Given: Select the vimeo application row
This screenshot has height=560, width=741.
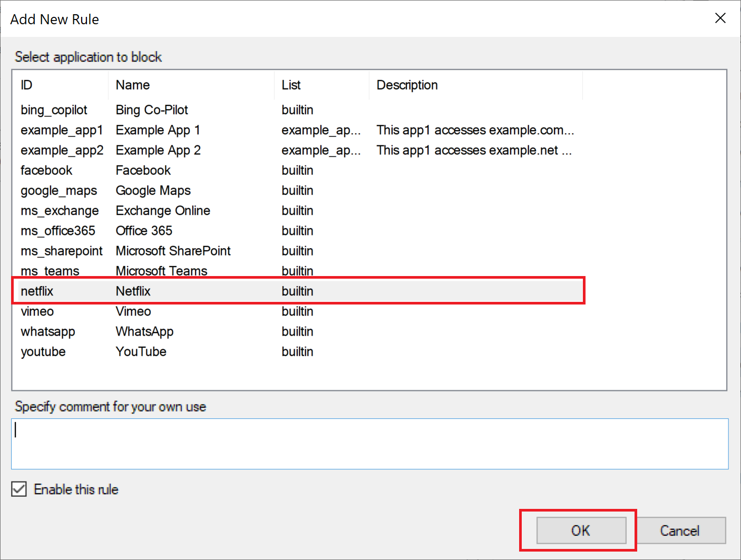Looking at the screenshot, I should 300,311.
